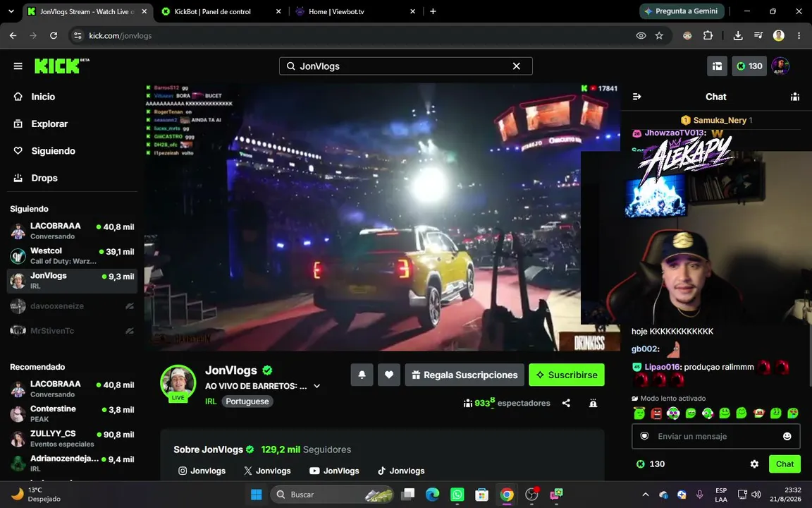The image size is (812, 508).
Task: Switch to the Home Viewbot.tv tab
Action: [356, 11]
